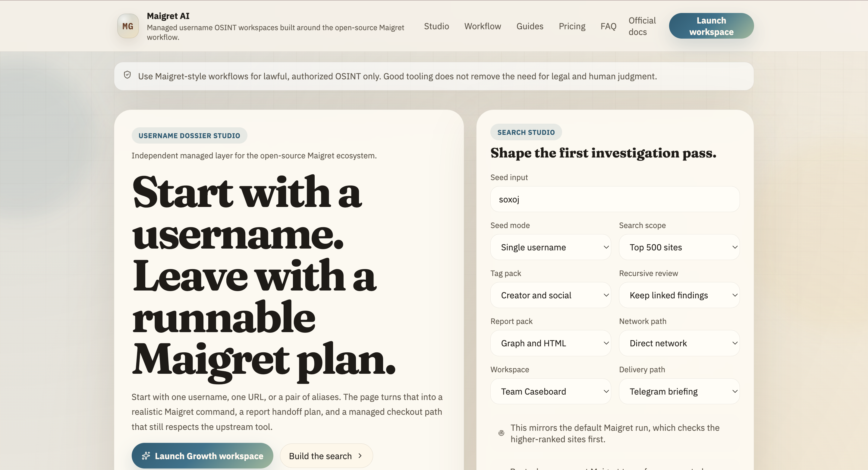Expand the Recursive review dropdown
This screenshot has width=868, height=470.
tap(679, 295)
